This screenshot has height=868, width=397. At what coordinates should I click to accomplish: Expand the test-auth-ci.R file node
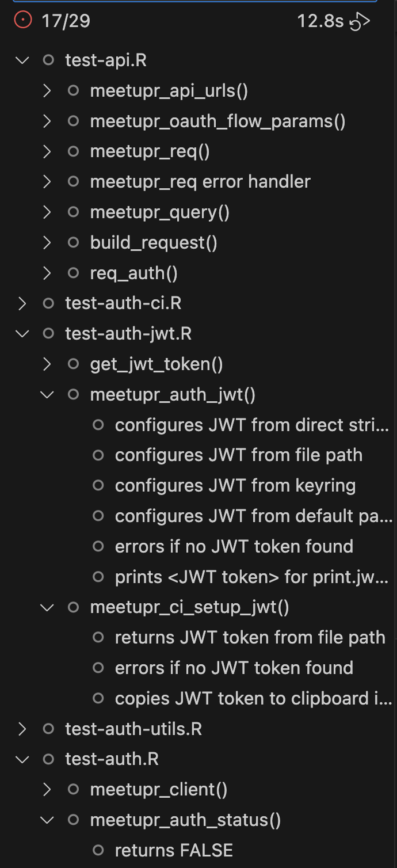tap(22, 303)
